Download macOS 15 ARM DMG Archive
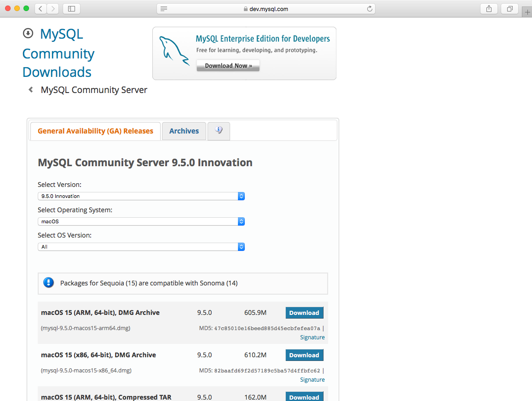 304,313
